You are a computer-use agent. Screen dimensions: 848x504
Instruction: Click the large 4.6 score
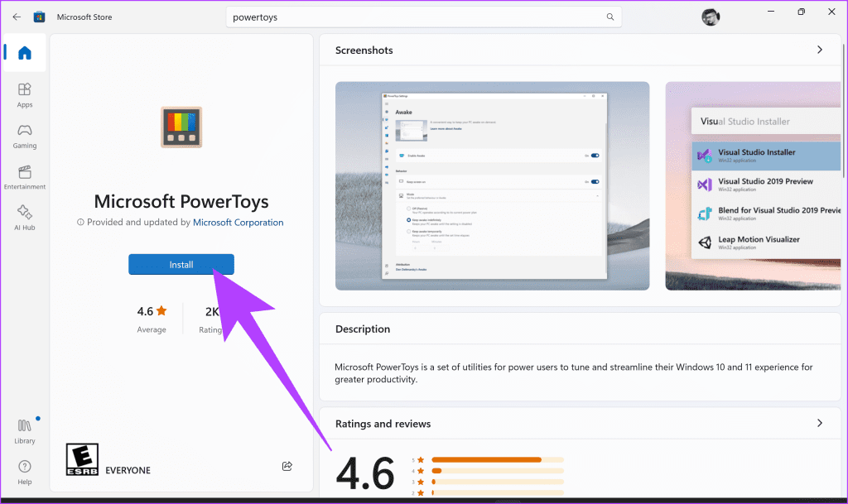coord(365,473)
